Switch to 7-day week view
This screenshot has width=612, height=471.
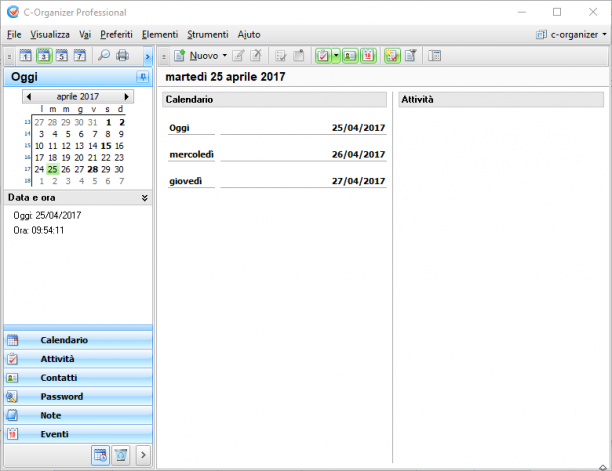tap(80, 56)
